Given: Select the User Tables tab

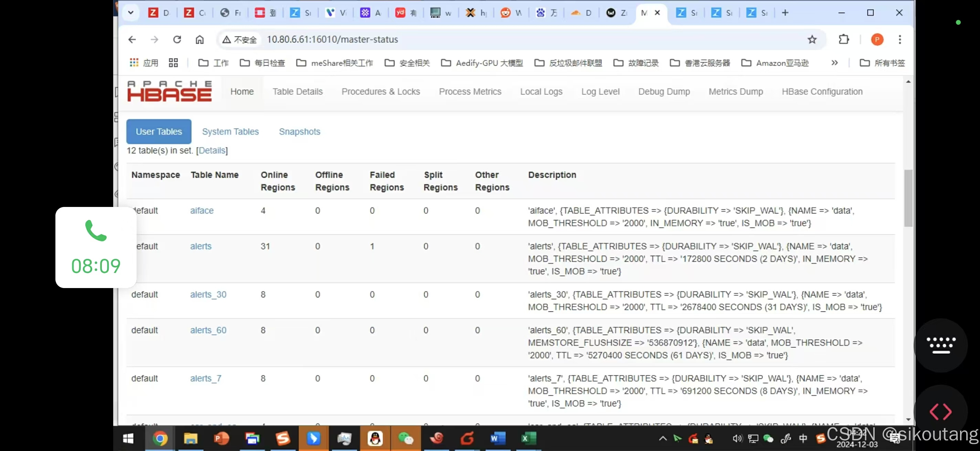Looking at the screenshot, I should point(159,131).
